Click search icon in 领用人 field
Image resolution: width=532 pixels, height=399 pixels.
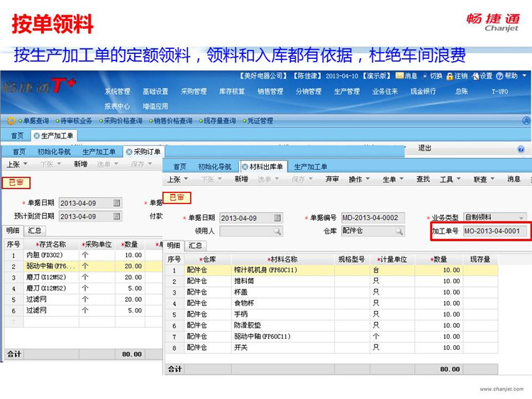[277, 231]
